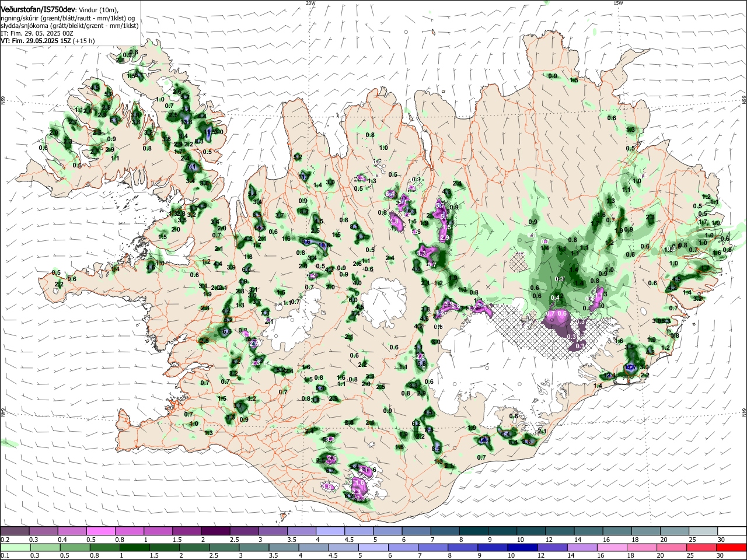The width and height of the screenshot is (747, 560).
Task: Click the 'IT: Fim. 29. 05. 2025 00Z' line
Action: point(37,34)
